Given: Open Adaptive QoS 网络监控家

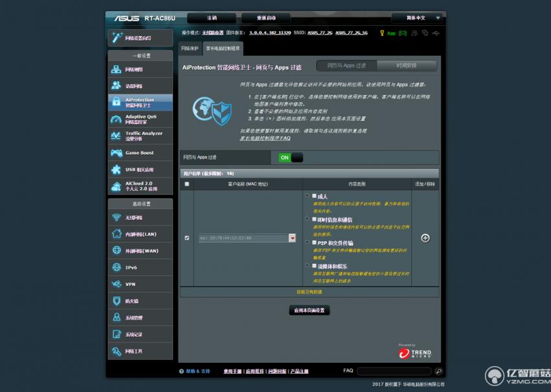Looking at the screenshot, I should point(140,119).
